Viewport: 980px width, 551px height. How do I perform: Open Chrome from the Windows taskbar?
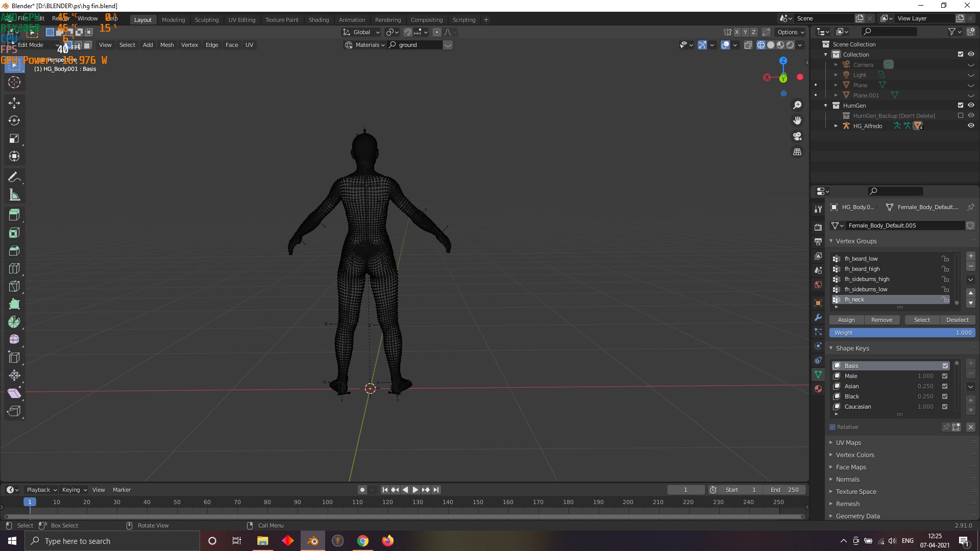363,541
